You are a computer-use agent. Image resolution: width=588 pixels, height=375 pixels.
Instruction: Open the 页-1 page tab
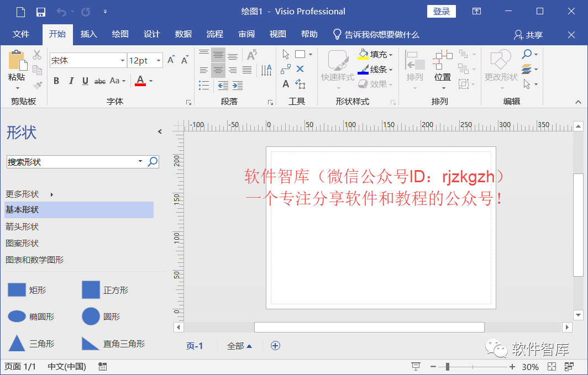[x=195, y=346]
